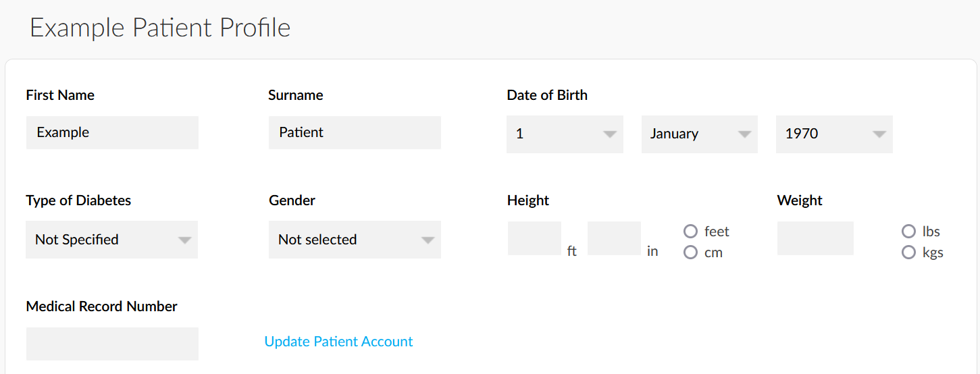Expand the Type of Diabetes dropdown

tap(112, 240)
